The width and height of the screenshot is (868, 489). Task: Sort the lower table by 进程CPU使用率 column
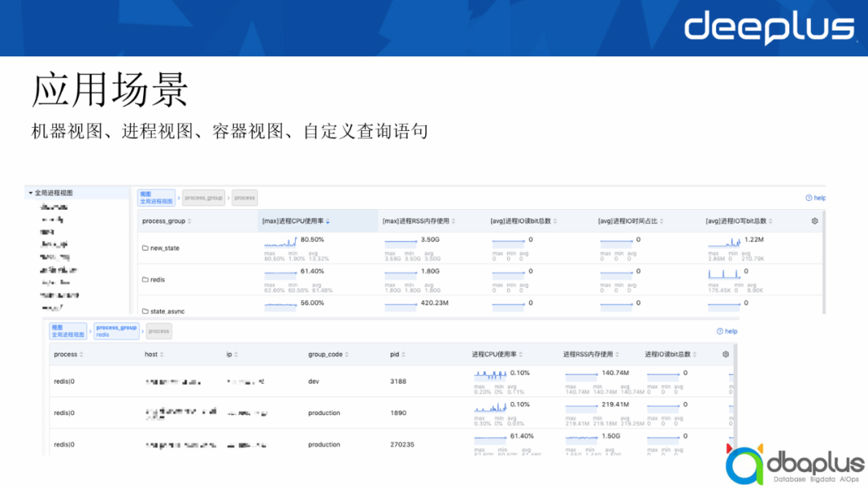pos(520,355)
